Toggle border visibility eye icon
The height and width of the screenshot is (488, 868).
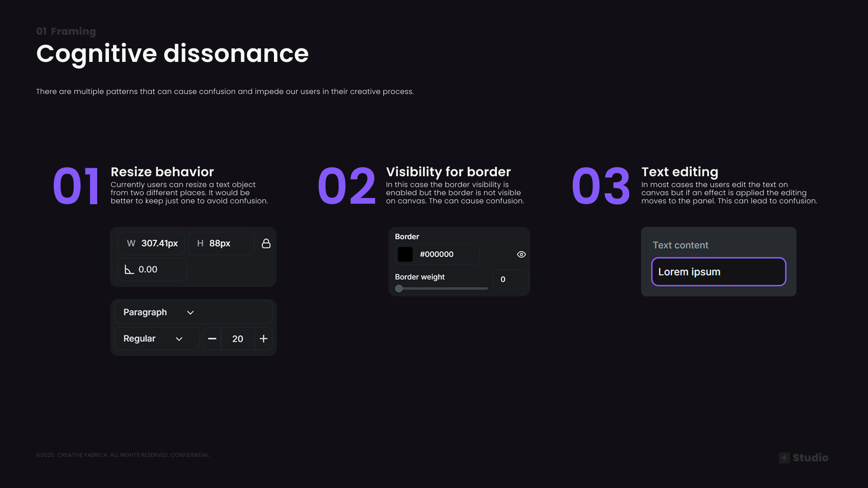[521, 254]
